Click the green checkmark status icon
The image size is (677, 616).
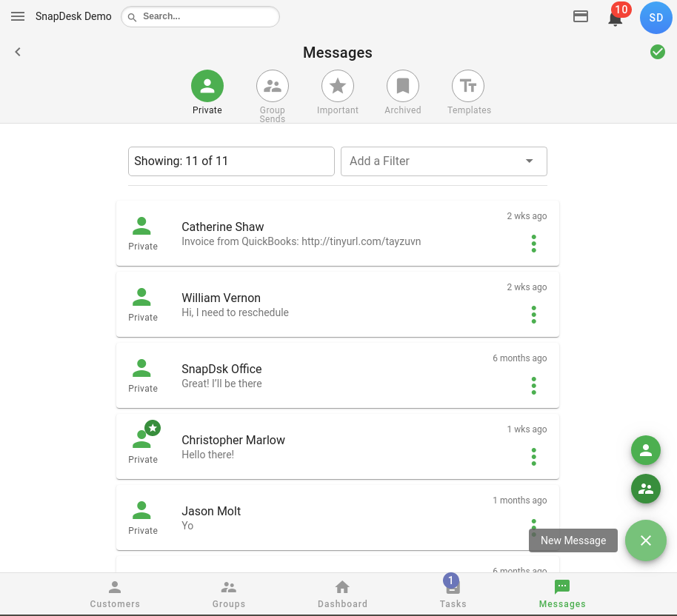coord(658,52)
